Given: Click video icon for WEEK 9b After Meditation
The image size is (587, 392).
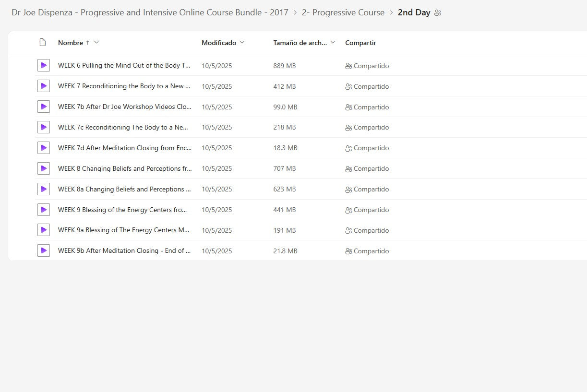Looking at the screenshot, I should [44, 251].
